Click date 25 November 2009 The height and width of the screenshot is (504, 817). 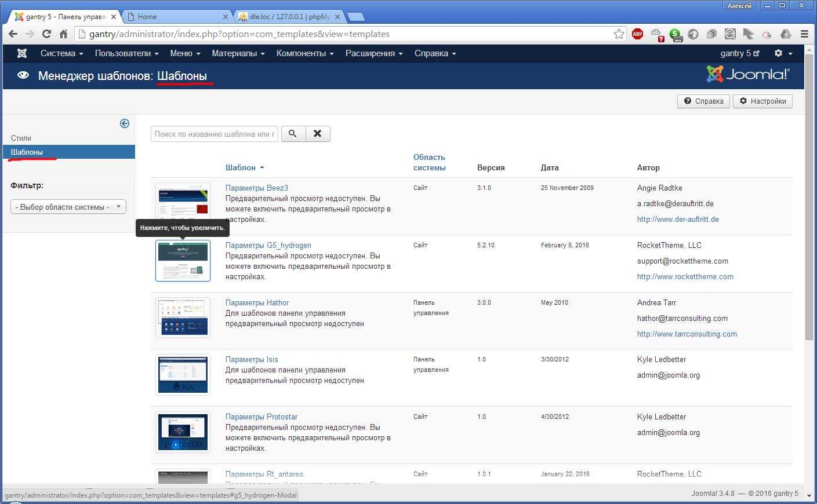(x=567, y=188)
